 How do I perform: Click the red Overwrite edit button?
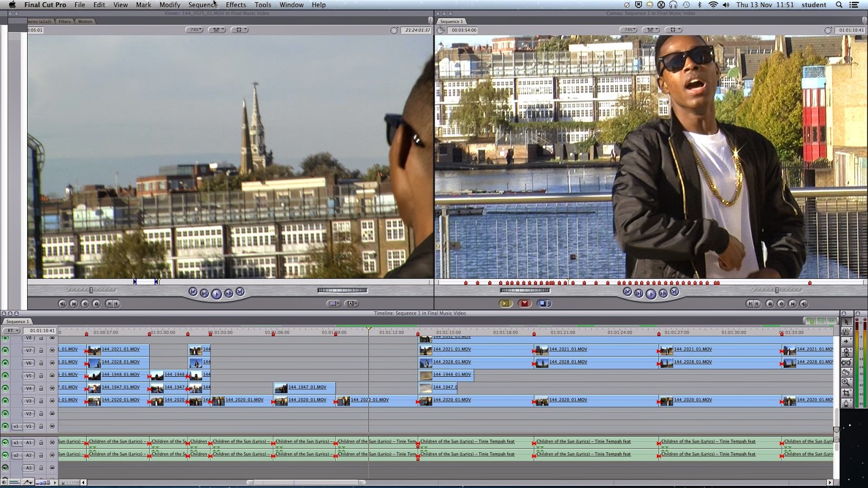pyautogui.click(x=524, y=304)
